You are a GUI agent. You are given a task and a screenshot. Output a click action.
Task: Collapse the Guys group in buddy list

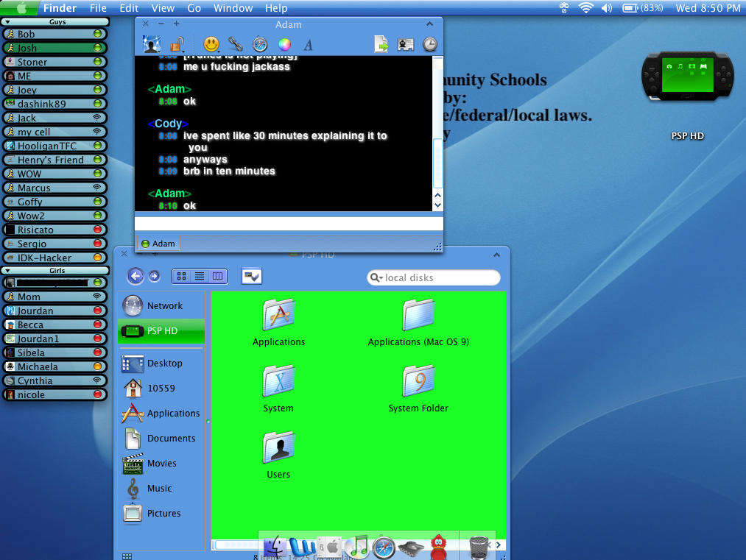tap(7, 22)
